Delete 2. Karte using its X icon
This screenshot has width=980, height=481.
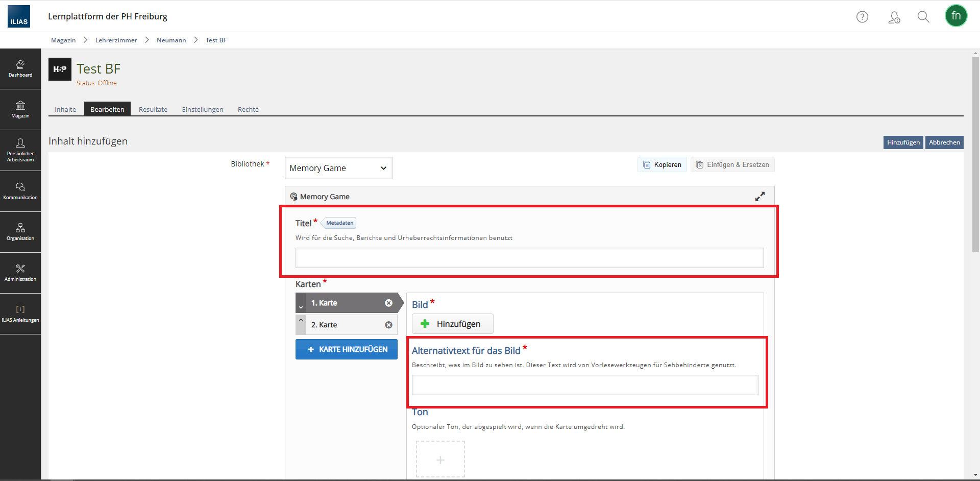(388, 325)
